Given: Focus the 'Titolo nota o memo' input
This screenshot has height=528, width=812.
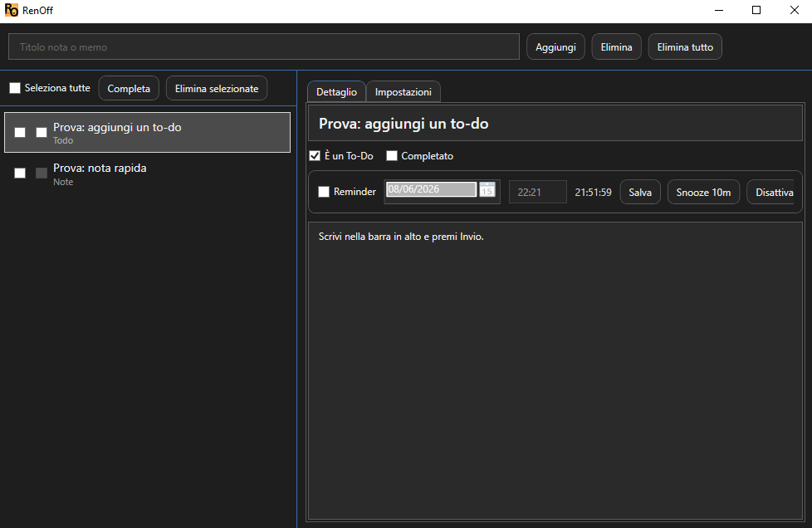Looking at the screenshot, I should pyautogui.click(x=263, y=47).
